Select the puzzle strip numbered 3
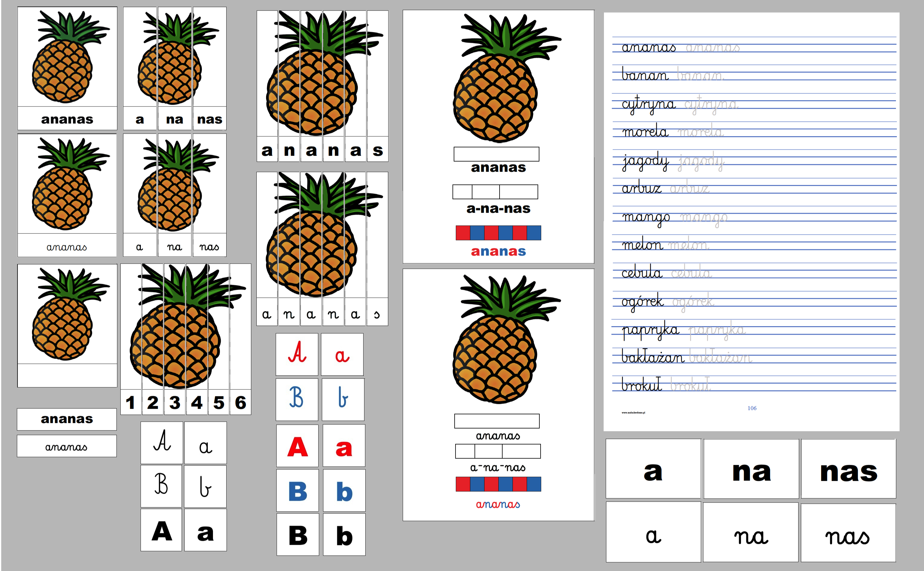The width and height of the screenshot is (924, 571). coord(175,402)
